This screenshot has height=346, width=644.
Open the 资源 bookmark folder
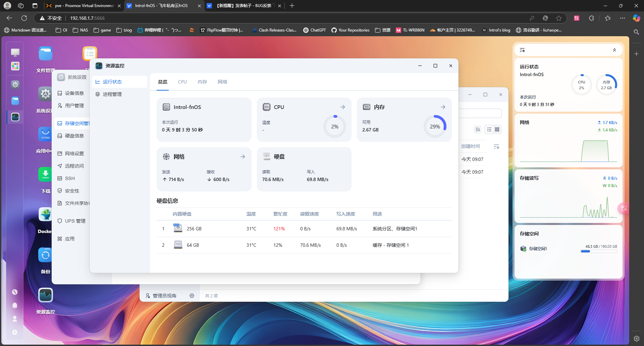coord(383,30)
